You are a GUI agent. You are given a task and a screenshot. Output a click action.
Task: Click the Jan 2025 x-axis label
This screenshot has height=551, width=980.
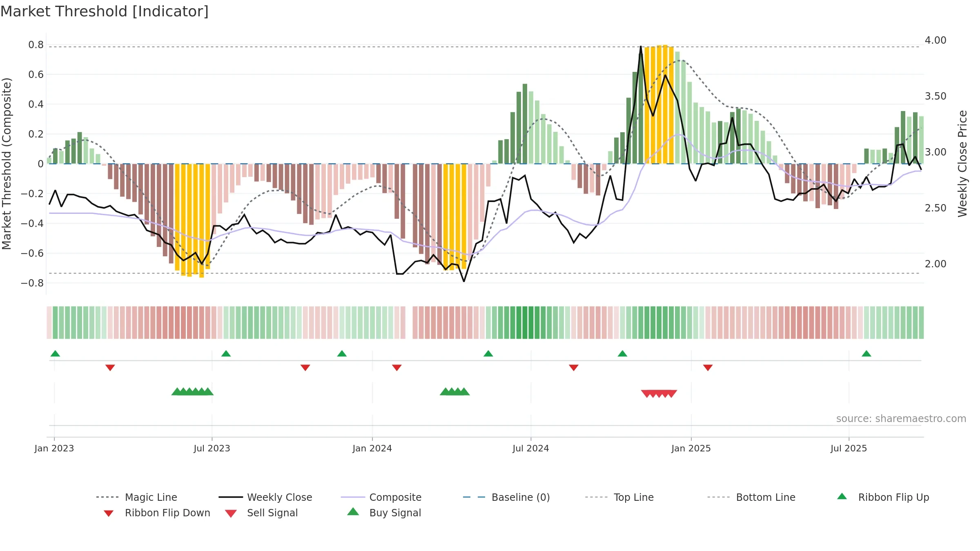click(x=691, y=448)
